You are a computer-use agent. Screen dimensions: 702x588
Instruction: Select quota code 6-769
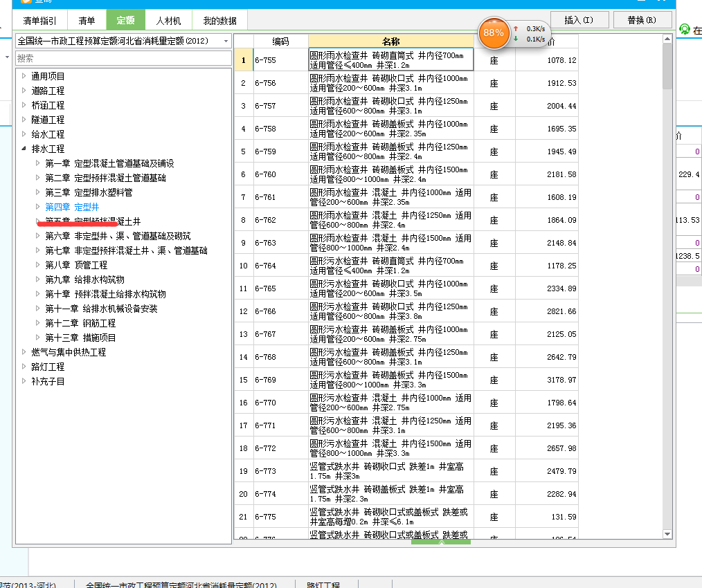pos(265,380)
